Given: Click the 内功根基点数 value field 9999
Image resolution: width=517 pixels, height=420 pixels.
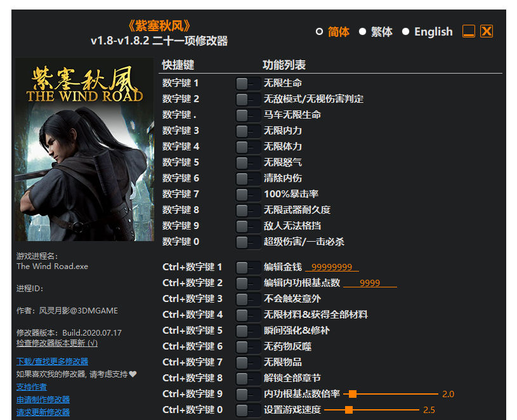Looking at the screenshot, I should coord(370,283).
